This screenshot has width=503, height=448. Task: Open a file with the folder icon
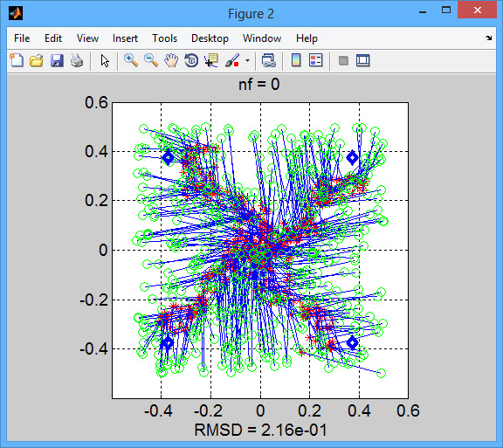[37, 60]
